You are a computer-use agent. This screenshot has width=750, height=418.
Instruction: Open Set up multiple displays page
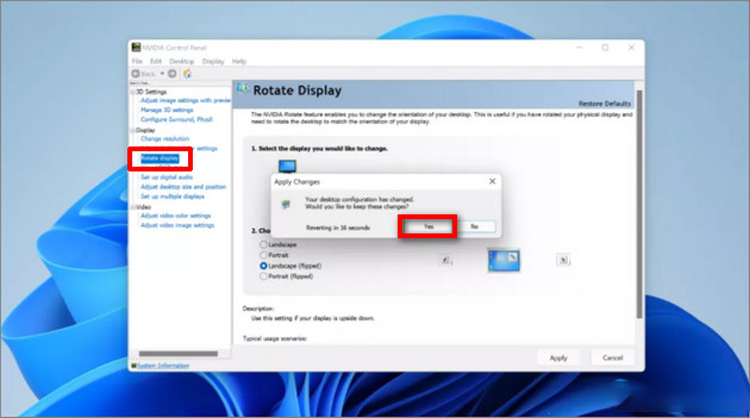[x=172, y=197]
